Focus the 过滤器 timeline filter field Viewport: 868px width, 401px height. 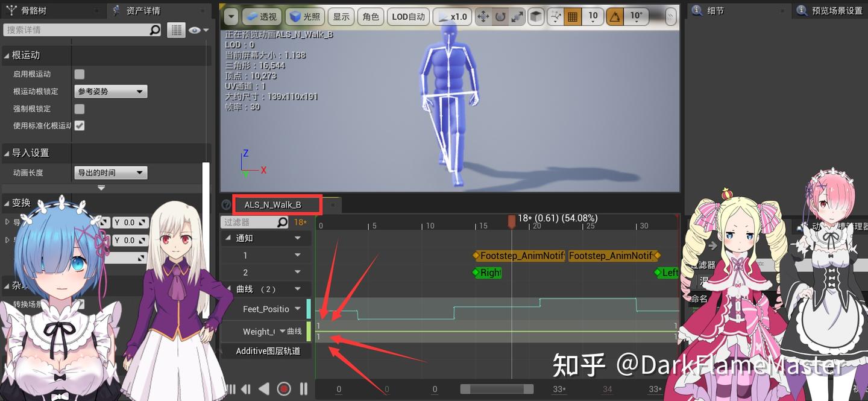click(x=250, y=223)
